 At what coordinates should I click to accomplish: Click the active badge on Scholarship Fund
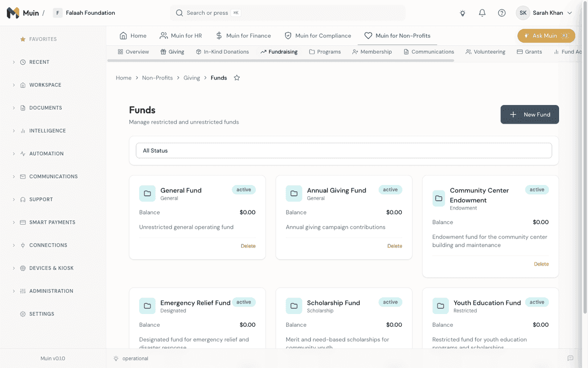coord(391,302)
